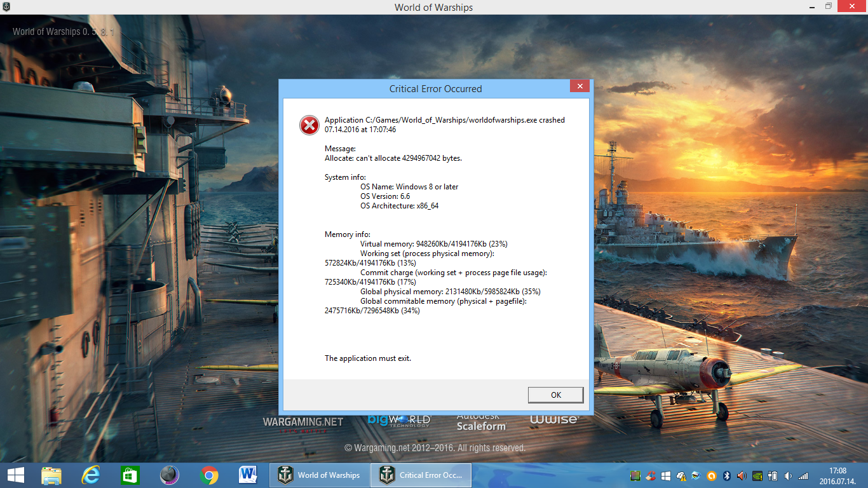The width and height of the screenshot is (868, 488).
Task: Open NVIDIA tray icon with warning
Action: [x=757, y=475]
